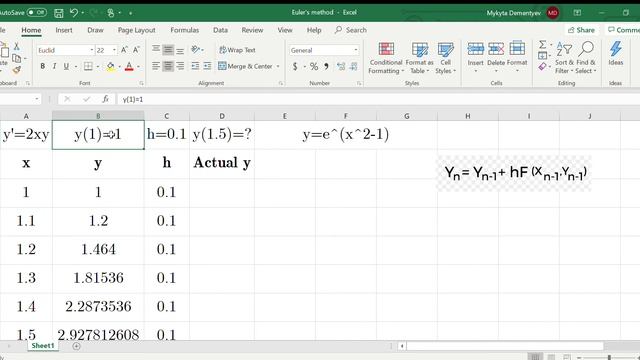Viewport: 640px width, 360px height.
Task: Expand the Name Box dropdown
Action: point(37,99)
